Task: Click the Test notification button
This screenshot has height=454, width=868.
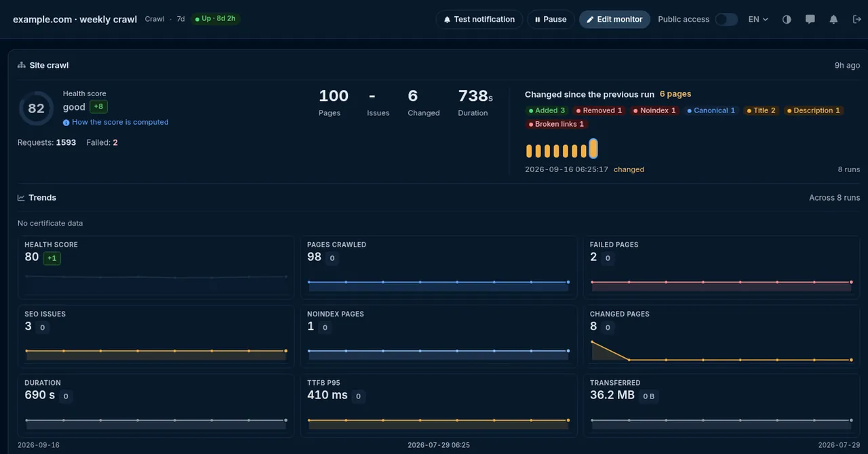Action: [479, 20]
